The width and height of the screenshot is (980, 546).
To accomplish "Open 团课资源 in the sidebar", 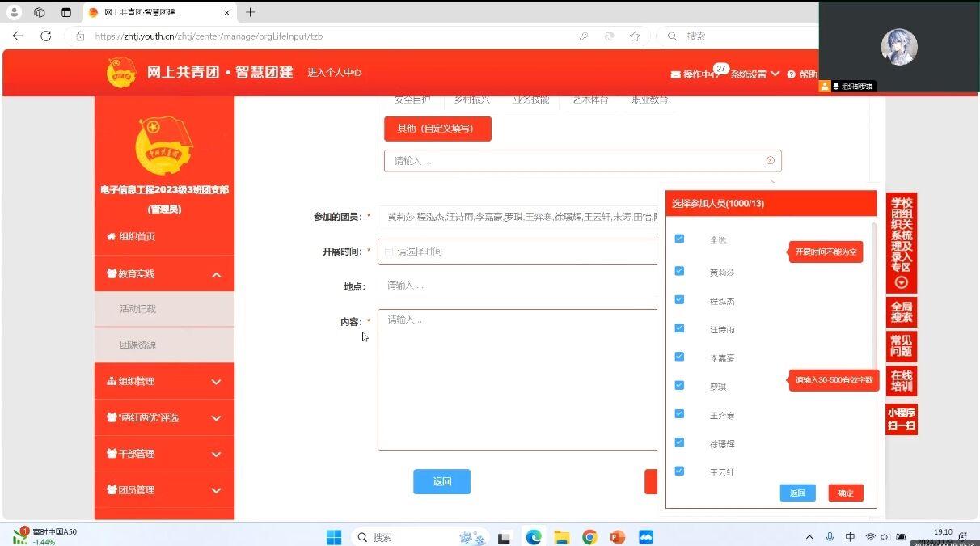I will pyautogui.click(x=138, y=345).
